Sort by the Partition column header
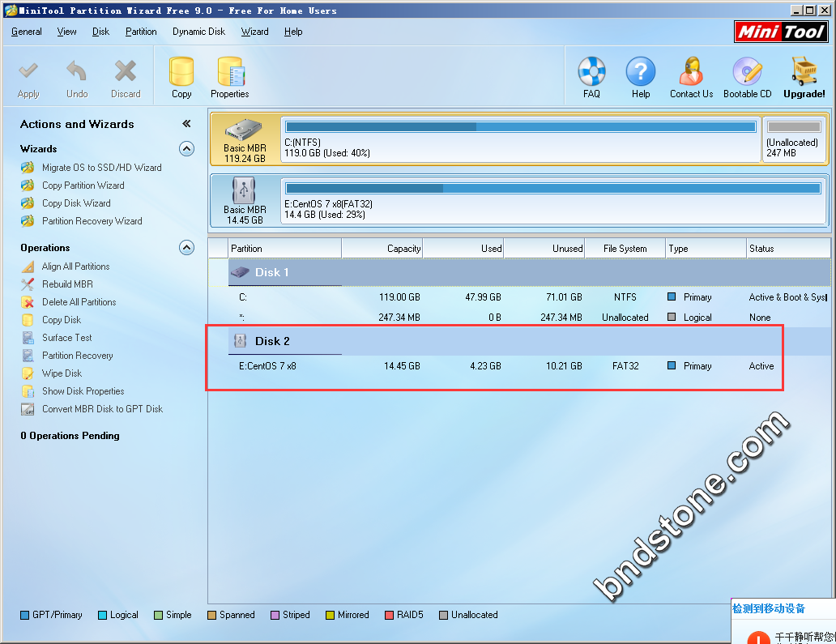This screenshot has width=836, height=644. click(284, 249)
